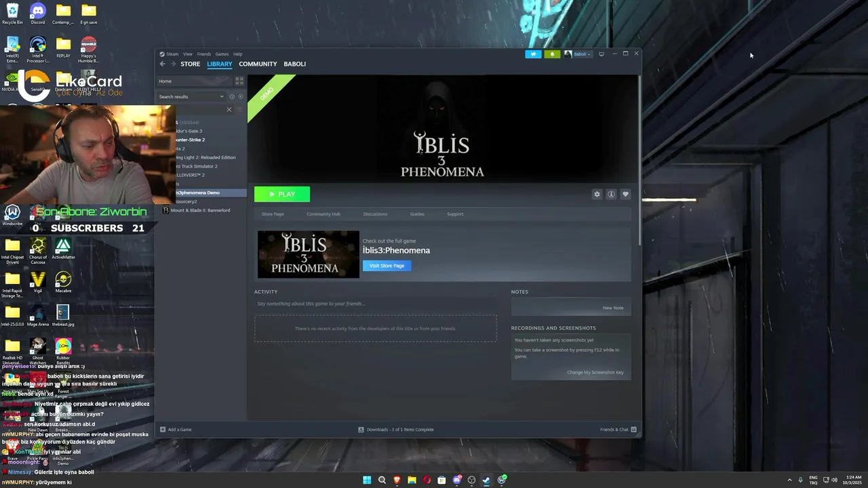Open the Windscribe desktop shortcut
The width and height of the screenshot is (868, 488).
pos(12,216)
